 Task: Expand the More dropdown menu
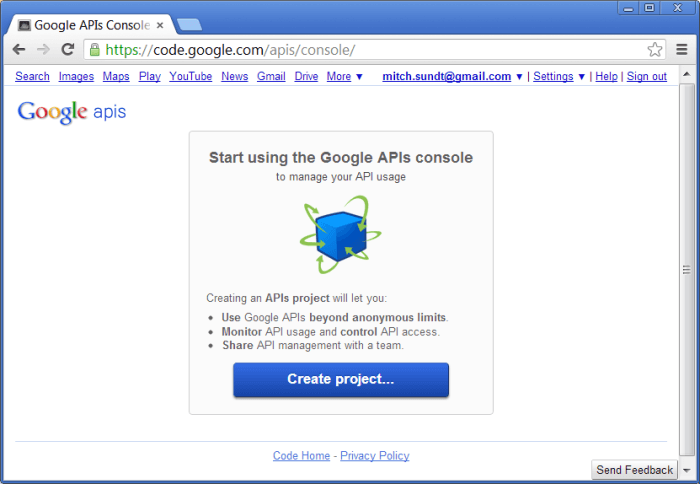[344, 76]
